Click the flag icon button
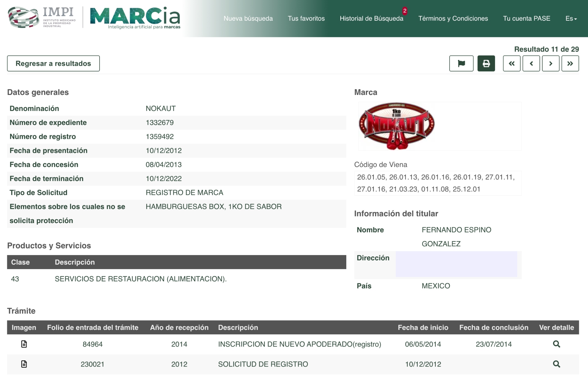The width and height of the screenshot is (588, 391). [461, 64]
